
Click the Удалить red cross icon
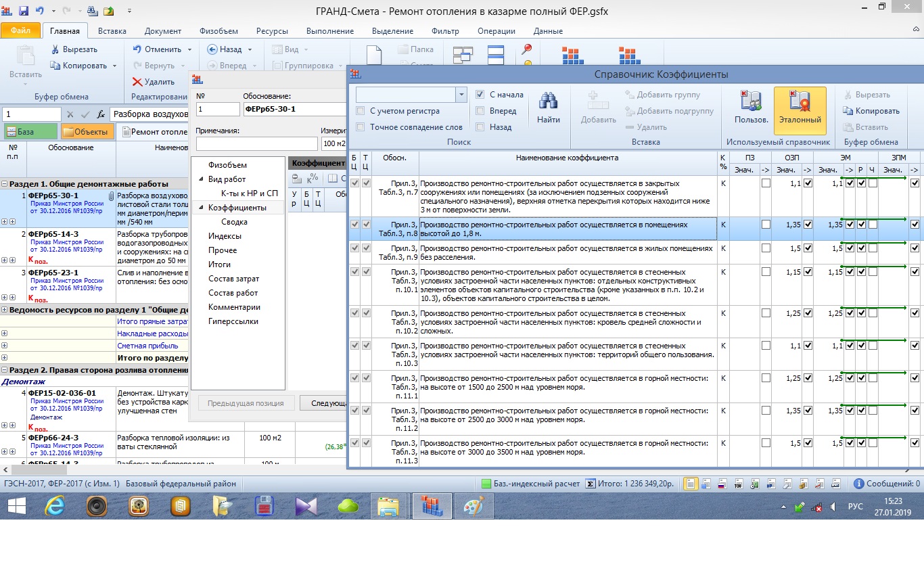138,82
